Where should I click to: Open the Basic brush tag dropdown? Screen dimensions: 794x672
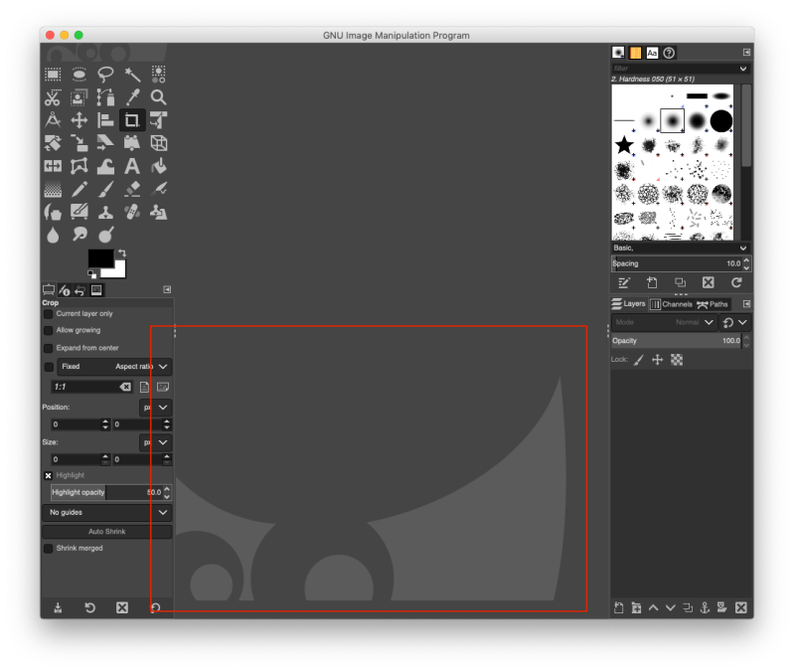pos(741,248)
